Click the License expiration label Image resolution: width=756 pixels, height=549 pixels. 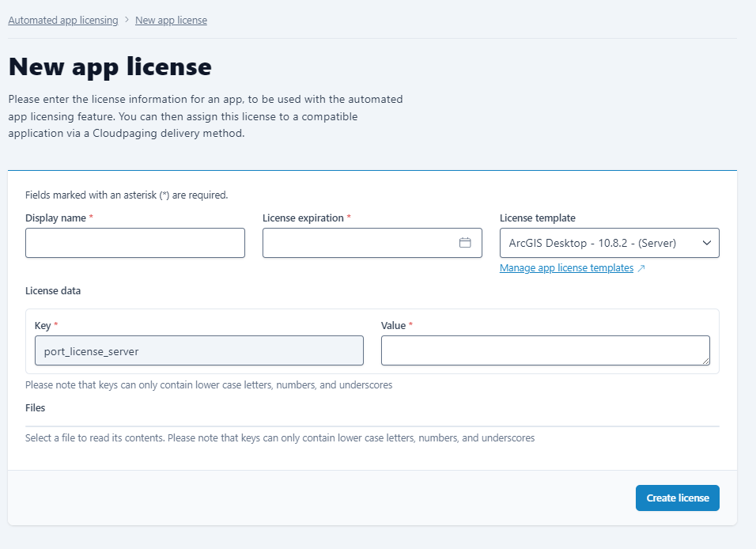coord(303,218)
